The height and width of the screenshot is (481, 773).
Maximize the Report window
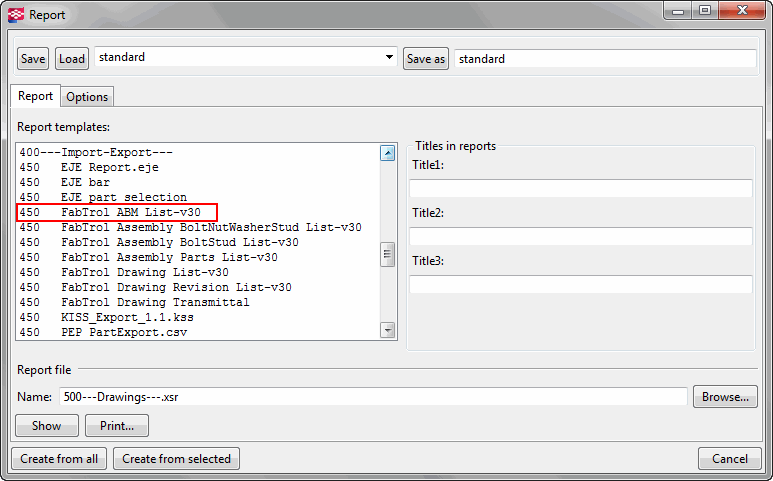click(x=705, y=11)
